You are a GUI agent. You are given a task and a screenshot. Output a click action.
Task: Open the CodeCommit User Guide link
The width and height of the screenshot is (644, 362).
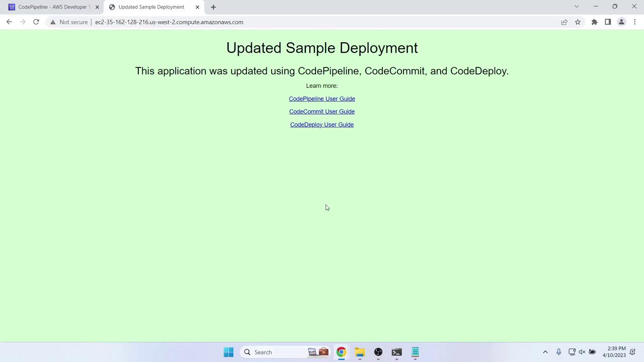tap(321, 112)
